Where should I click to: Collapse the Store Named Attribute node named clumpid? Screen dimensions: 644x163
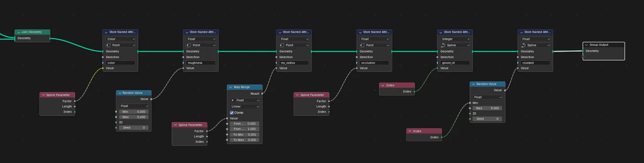(x=521, y=32)
